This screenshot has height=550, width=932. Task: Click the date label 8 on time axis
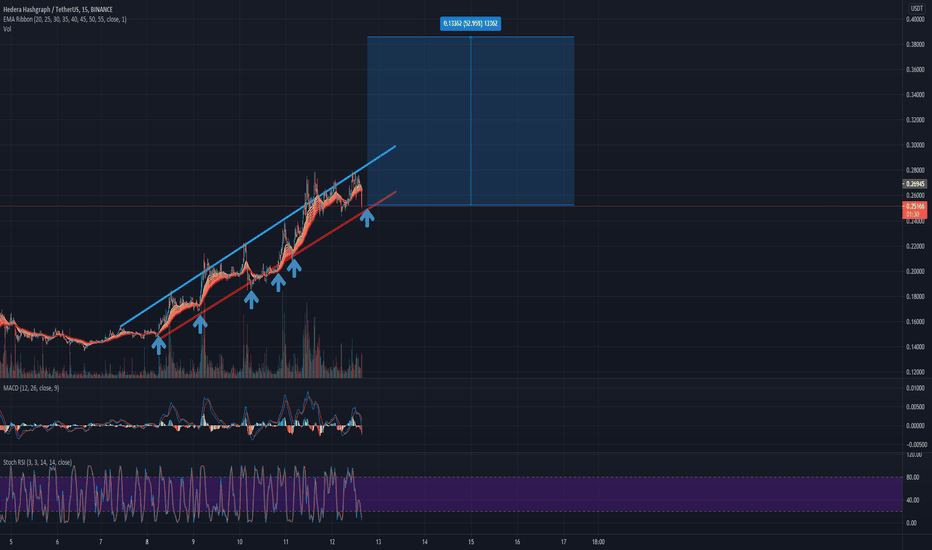147,542
